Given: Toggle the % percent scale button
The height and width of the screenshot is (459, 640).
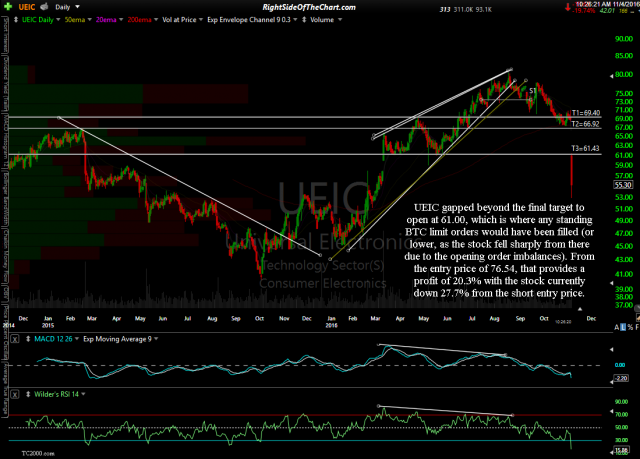Looking at the screenshot, I should [630, 327].
